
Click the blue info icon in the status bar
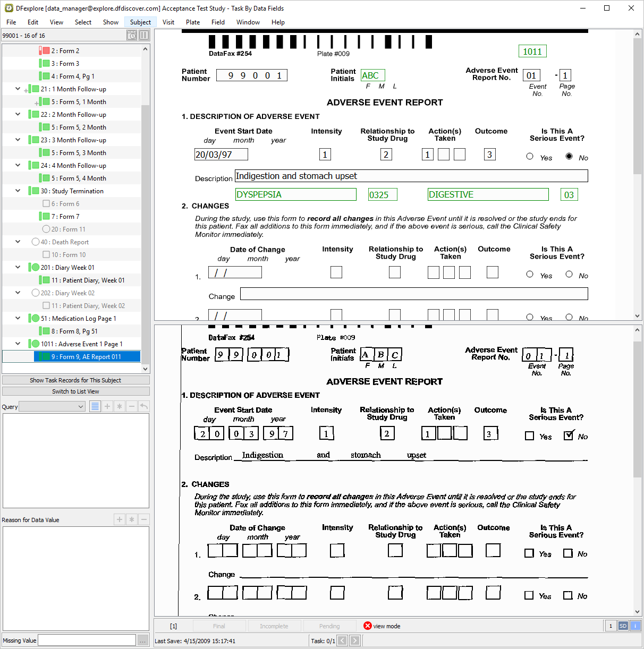tap(635, 626)
